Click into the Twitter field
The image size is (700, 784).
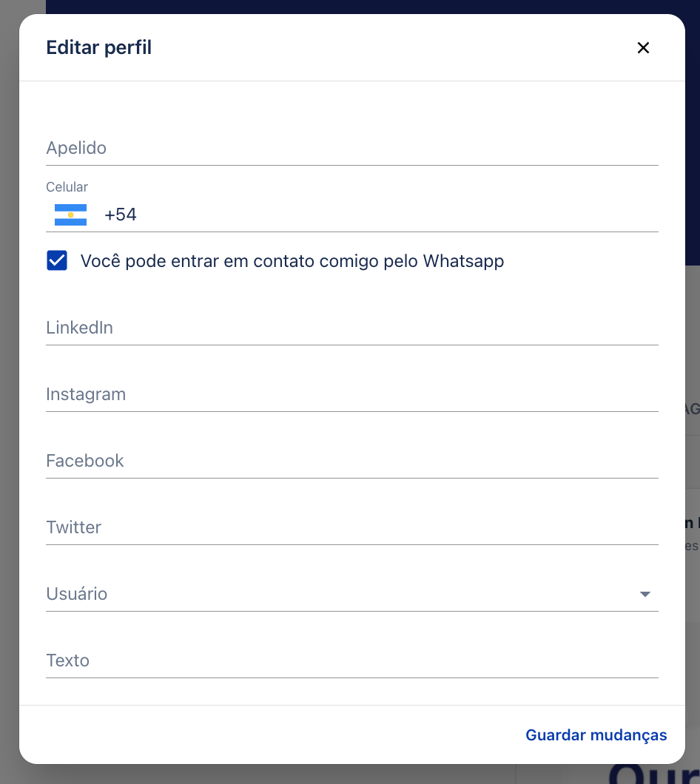[x=352, y=527]
